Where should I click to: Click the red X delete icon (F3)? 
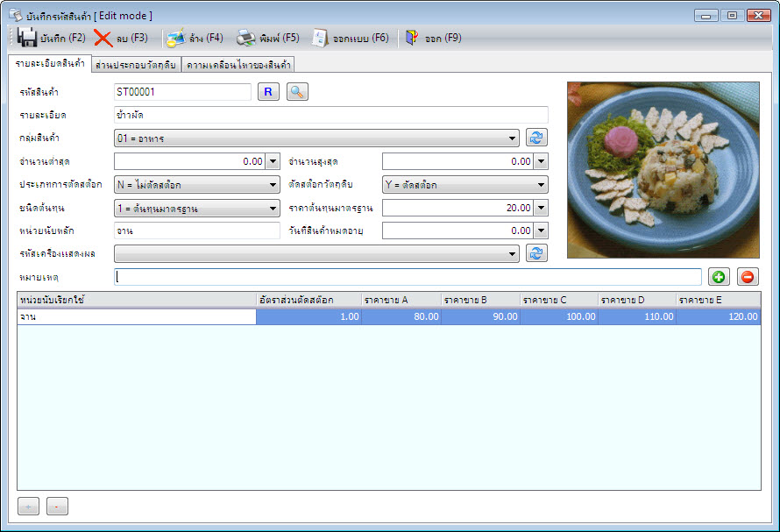tap(103, 39)
